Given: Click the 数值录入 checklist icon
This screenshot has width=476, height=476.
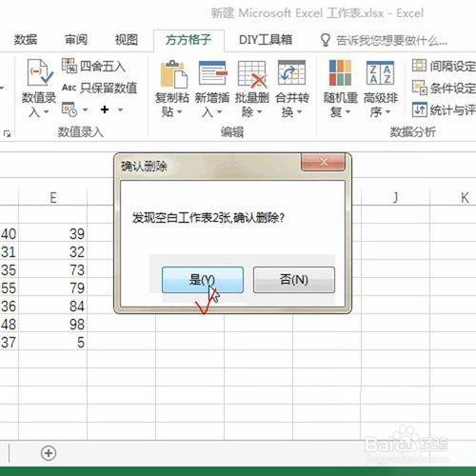Looking at the screenshot, I should (x=40, y=72).
